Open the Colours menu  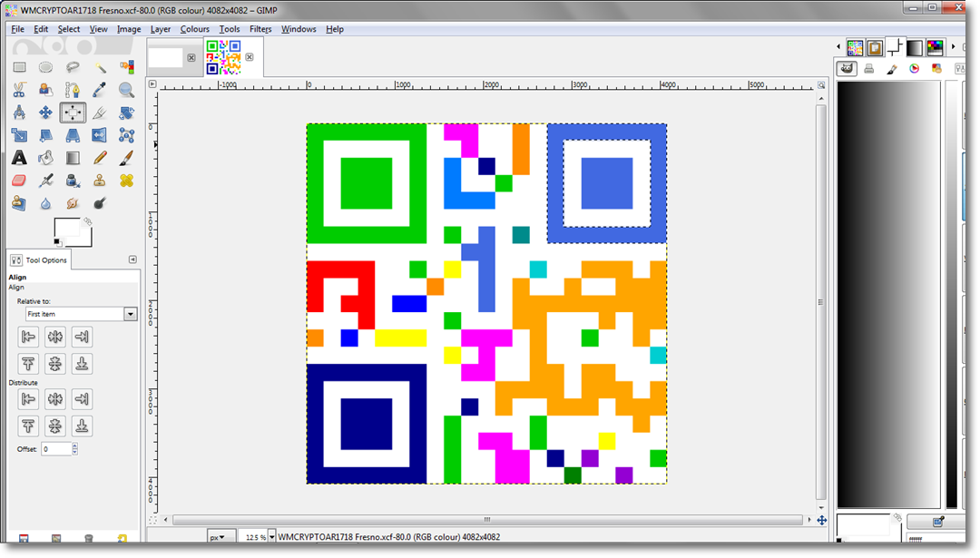point(194,29)
